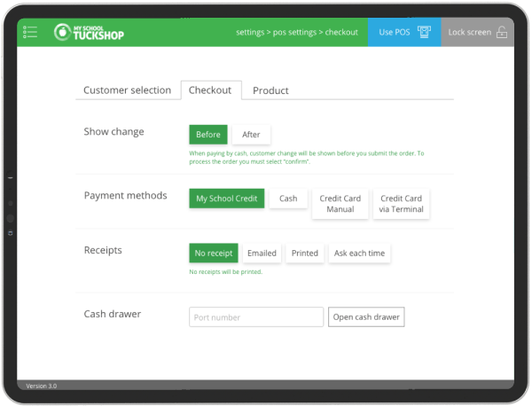Click the Lock screen button
532x406 pixels.
(x=477, y=32)
